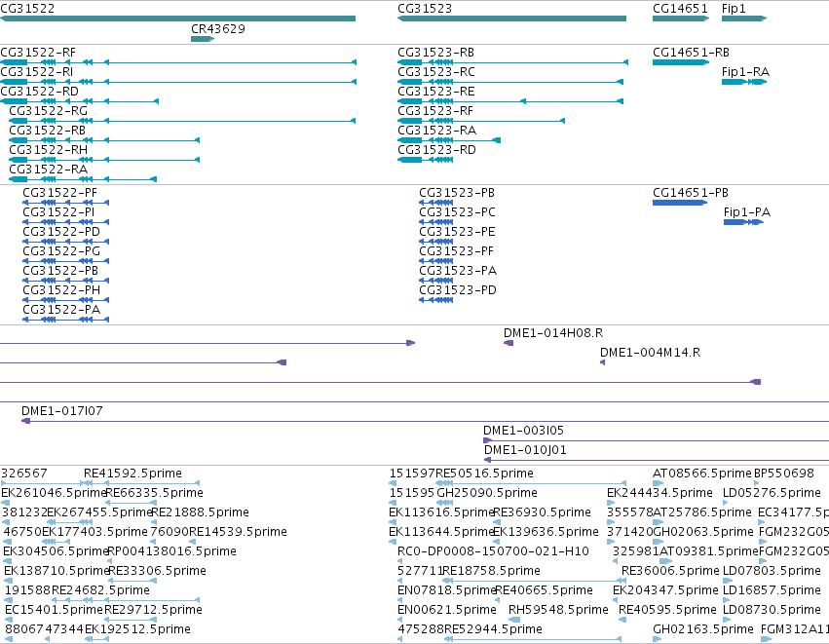Open EST label GH25090.5prime
Viewport: 829px width, 644px height.
[487, 493]
